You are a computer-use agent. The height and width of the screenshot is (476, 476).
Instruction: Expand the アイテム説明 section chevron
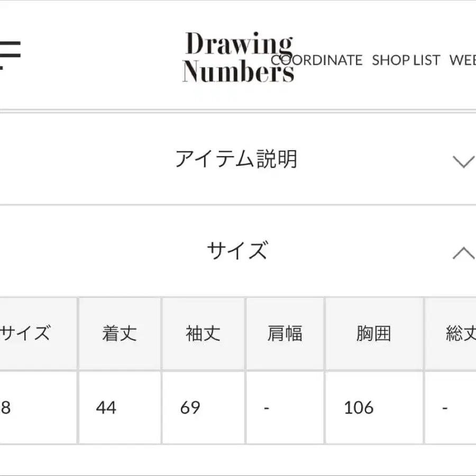[463, 161]
